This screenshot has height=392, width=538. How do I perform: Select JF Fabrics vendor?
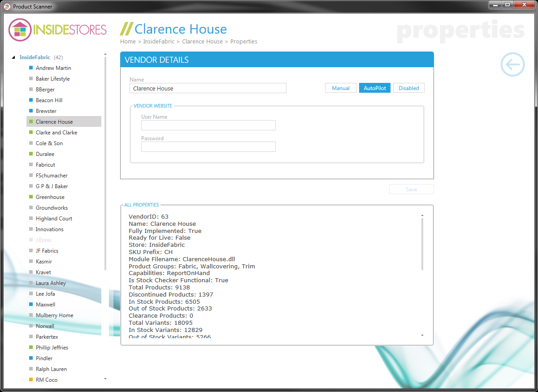(47, 251)
